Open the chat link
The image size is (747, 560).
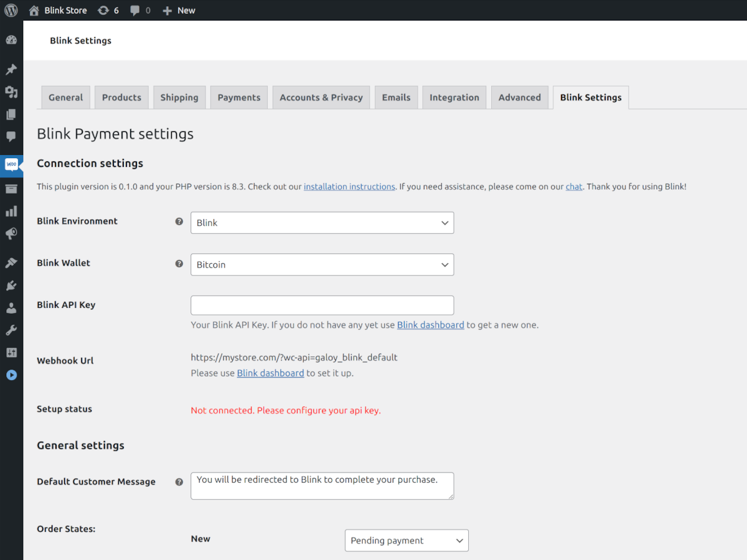click(x=574, y=187)
